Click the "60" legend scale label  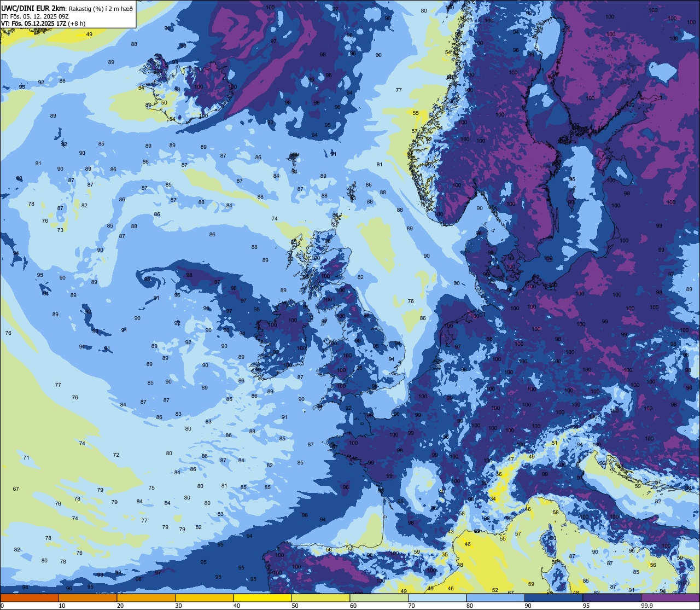pos(353,606)
